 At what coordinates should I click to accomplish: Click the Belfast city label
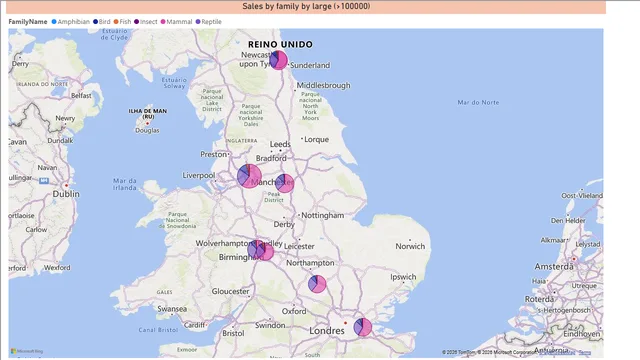tap(81, 96)
